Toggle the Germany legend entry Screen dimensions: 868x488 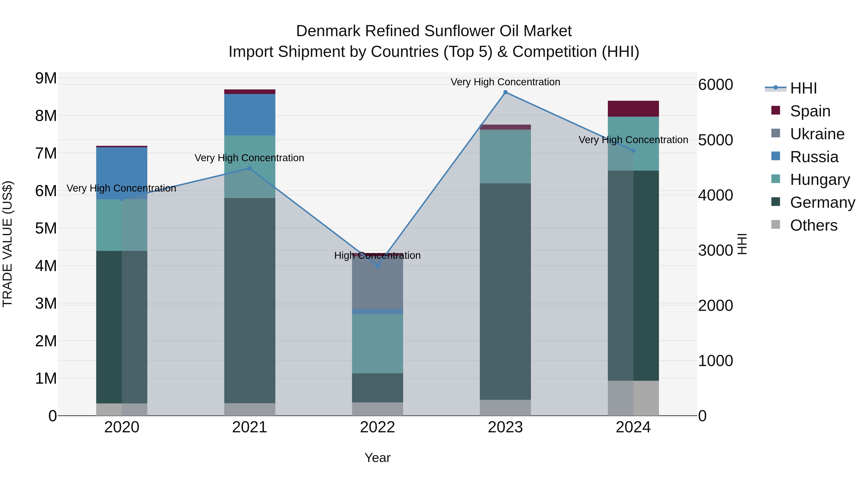(x=813, y=202)
